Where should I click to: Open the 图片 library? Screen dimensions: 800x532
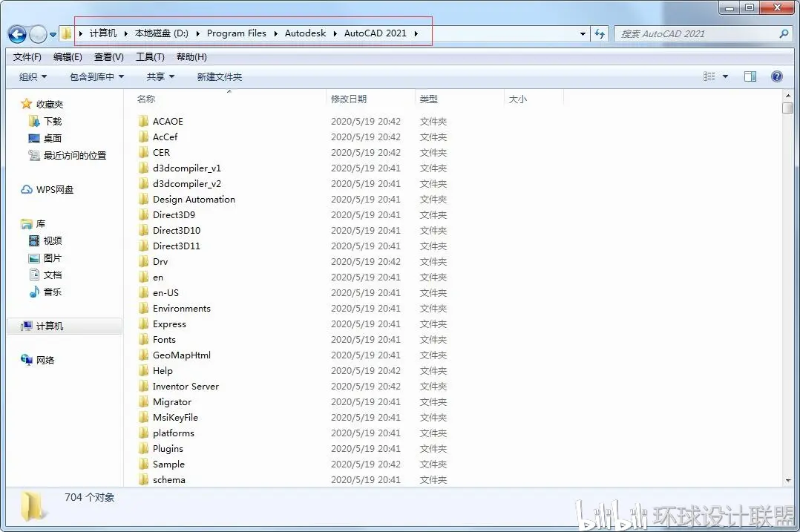coord(53,258)
